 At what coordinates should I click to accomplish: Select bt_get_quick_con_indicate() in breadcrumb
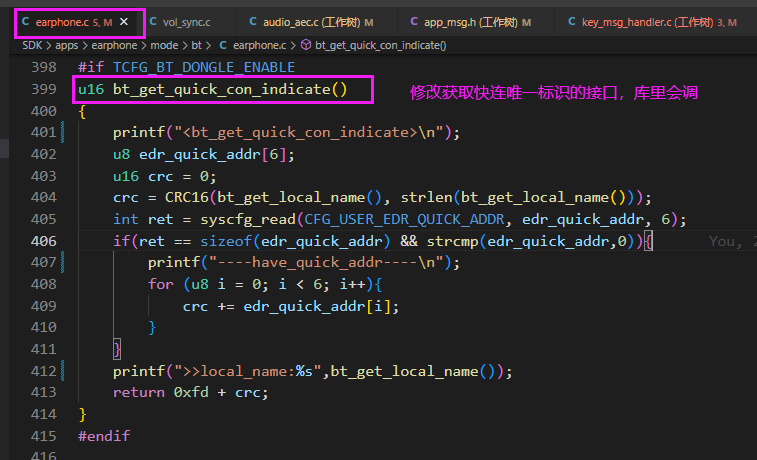coord(380,45)
